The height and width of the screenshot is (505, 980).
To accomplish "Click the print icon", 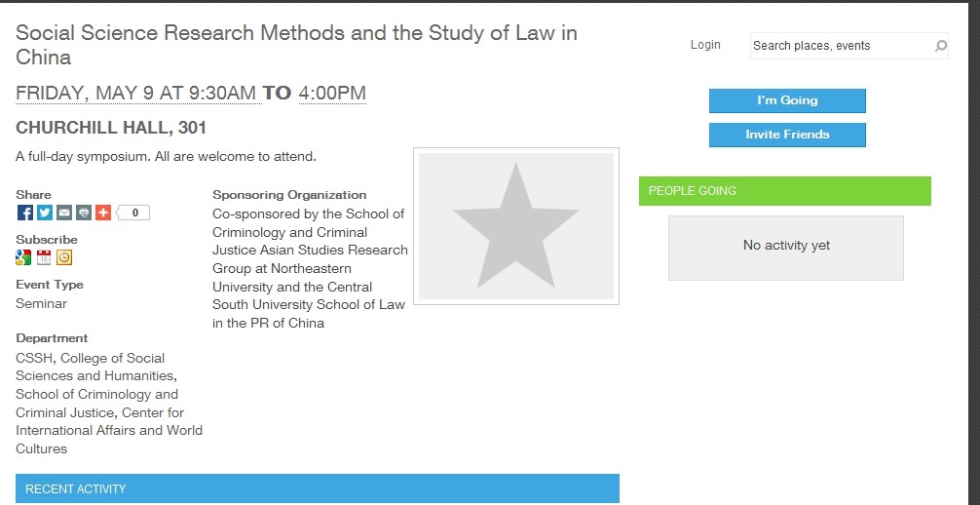I will pos(84,213).
